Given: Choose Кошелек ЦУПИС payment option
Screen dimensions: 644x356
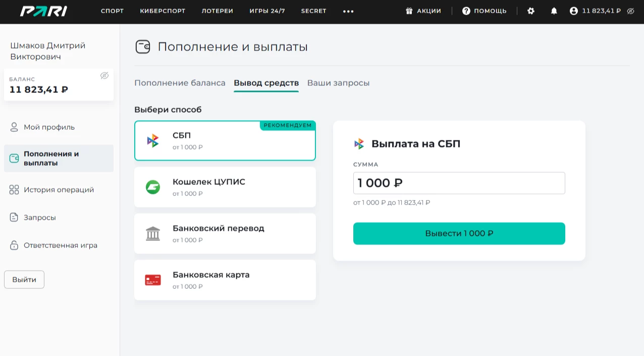Looking at the screenshot, I should [225, 187].
